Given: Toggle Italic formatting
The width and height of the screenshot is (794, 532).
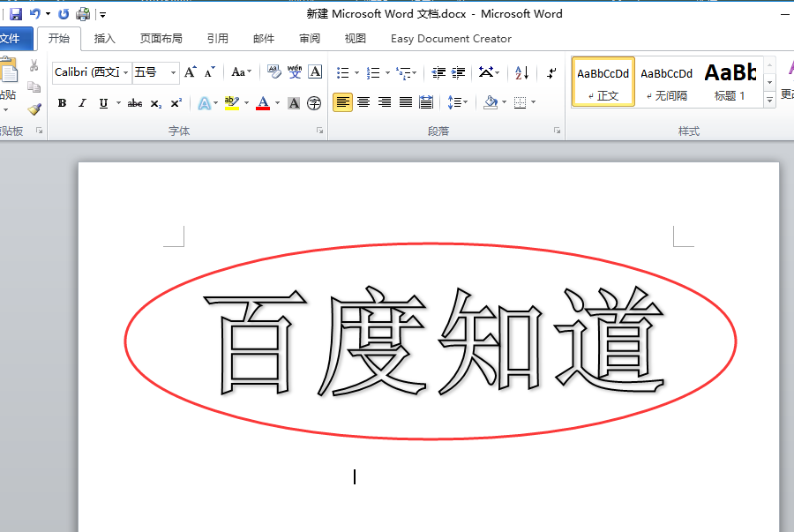Looking at the screenshot, I should pos(83,103).
